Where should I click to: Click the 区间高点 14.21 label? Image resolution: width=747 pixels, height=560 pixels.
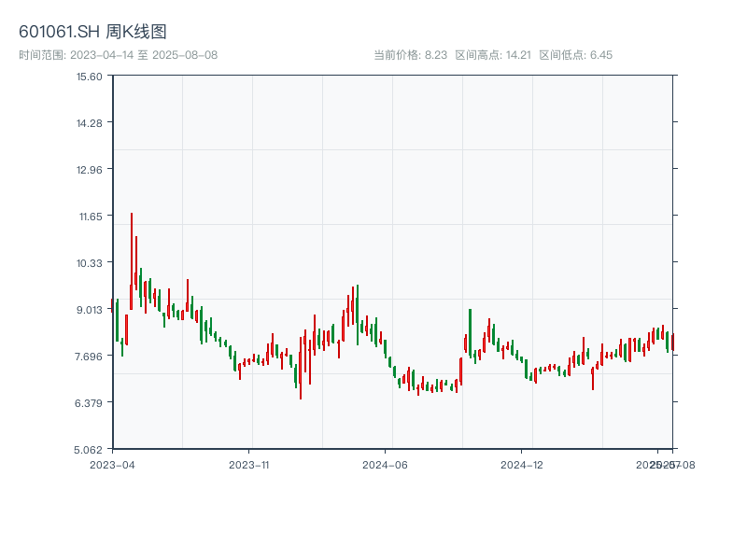point(493,55)
